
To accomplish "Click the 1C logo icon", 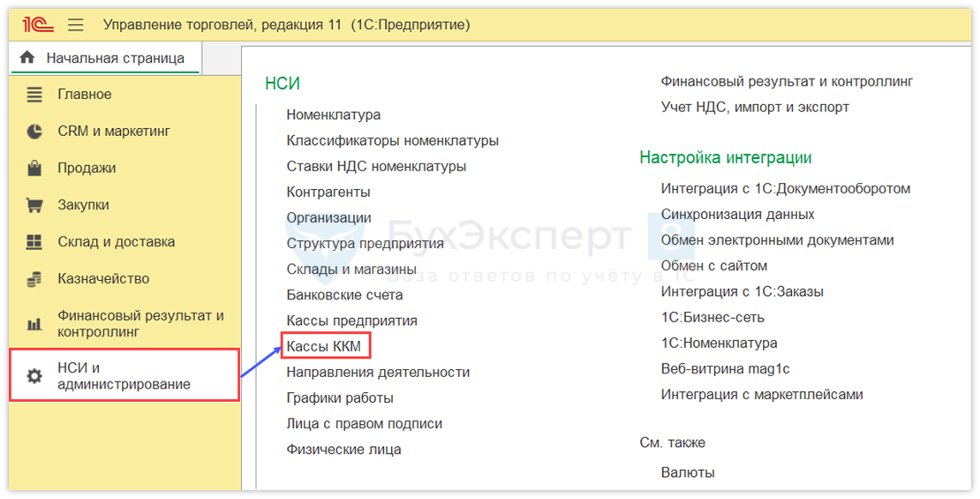I will coord(37,25).
